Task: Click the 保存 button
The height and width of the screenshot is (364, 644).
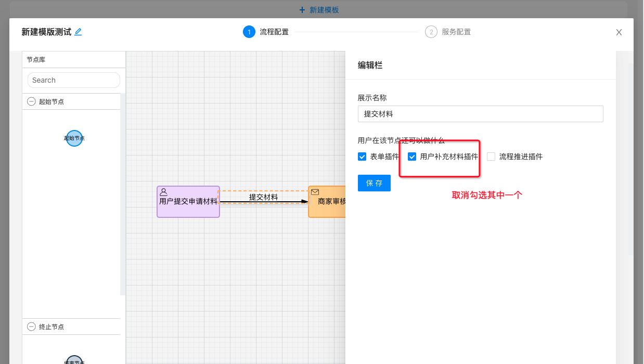Action: pyautogui.click(x=374, y=183)
